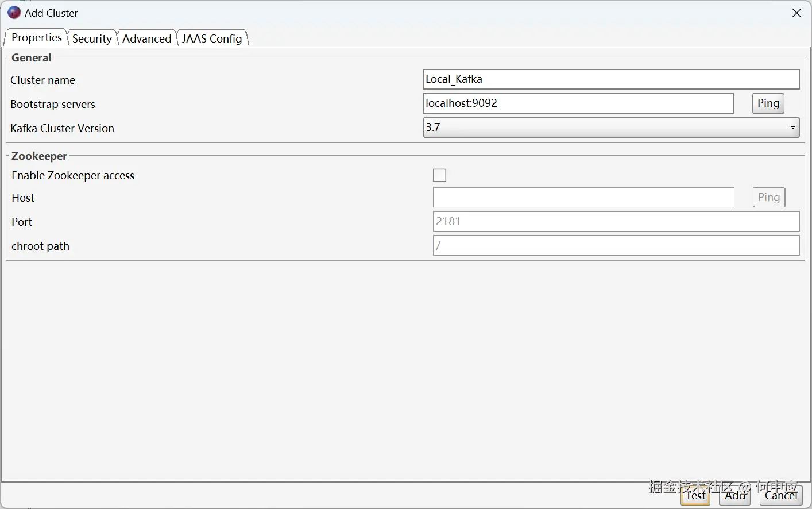Focus the Cluster name text field

(610, 79)
